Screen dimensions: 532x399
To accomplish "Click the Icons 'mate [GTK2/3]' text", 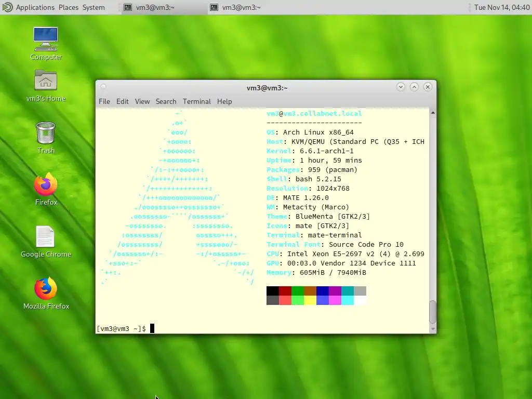I will 322,226.
